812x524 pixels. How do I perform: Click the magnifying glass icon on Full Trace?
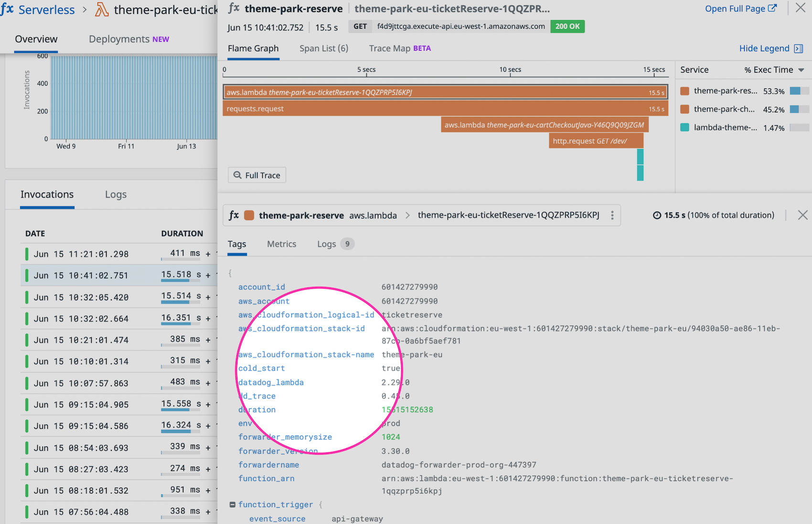click(238, 175)
